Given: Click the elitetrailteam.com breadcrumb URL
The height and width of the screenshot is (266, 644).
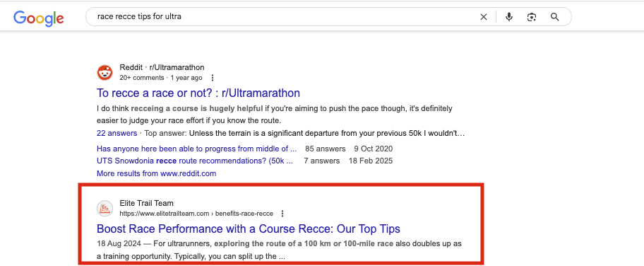Looking at the screenshot, I should 196,213.
